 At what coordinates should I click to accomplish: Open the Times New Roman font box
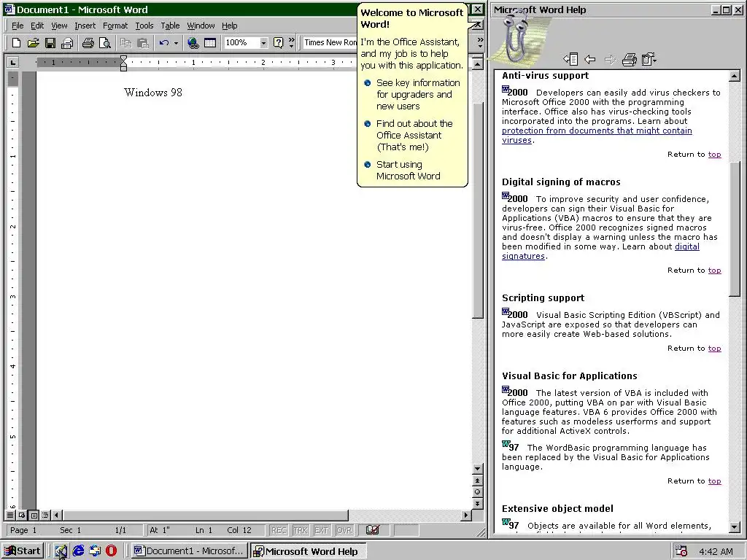coord(330,43)
